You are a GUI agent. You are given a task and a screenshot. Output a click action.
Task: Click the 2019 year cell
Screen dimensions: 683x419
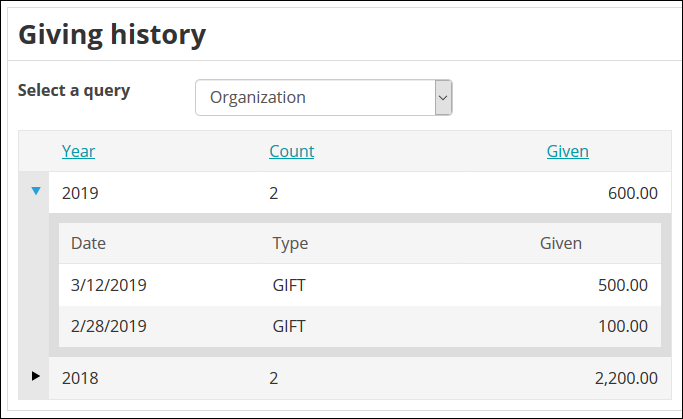pyautogui.click(x=80, y=193)
